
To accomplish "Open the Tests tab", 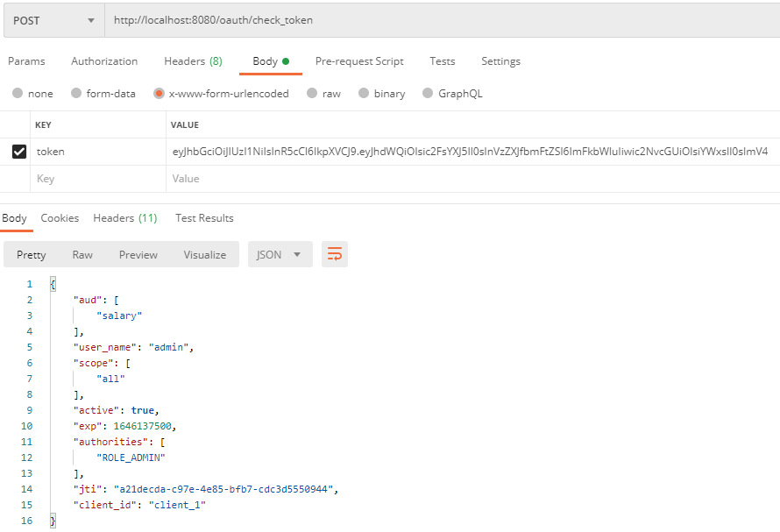I will point(443,61).
